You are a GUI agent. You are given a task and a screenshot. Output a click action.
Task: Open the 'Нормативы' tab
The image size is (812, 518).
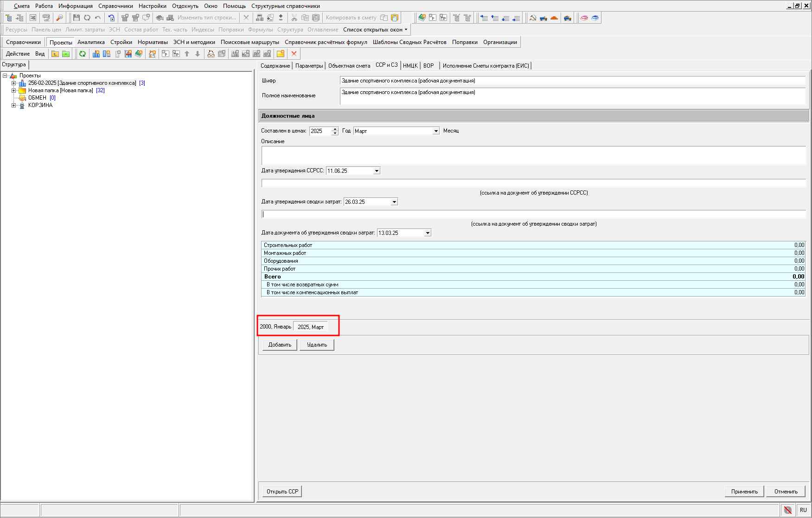[153, 42]
